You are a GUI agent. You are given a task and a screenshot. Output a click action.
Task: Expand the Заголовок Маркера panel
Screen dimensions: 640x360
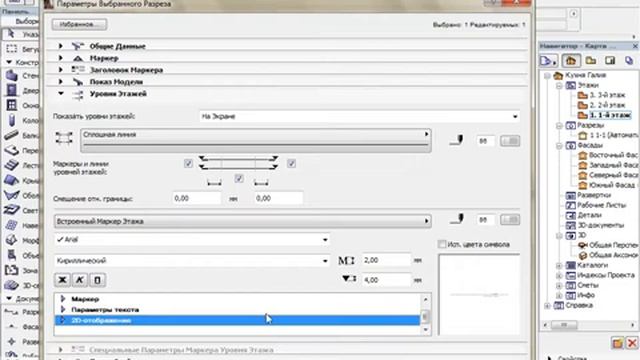61,70
